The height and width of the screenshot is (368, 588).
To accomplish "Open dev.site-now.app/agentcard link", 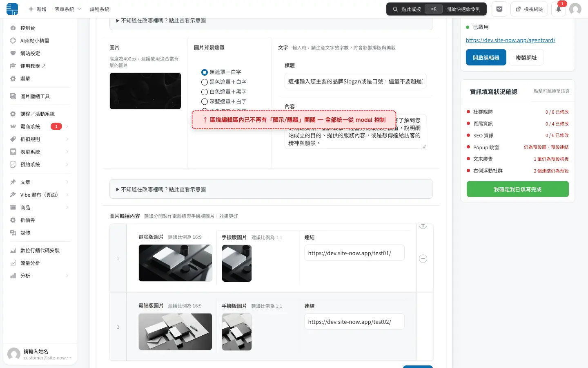I will click(510, 40).
